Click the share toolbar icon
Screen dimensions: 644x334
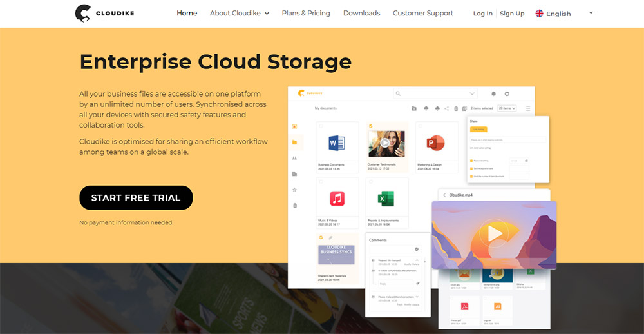point(446,108)
